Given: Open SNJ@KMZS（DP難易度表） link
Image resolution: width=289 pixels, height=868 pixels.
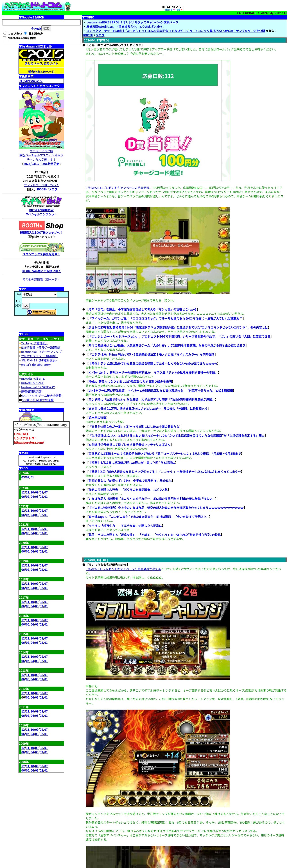Looking at the screenshot, I should [x=40, y=360].
